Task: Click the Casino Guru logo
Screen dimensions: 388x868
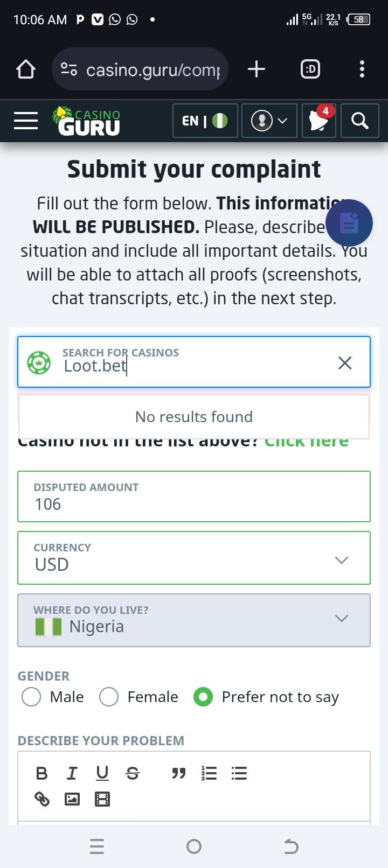Action: point(86,121)
